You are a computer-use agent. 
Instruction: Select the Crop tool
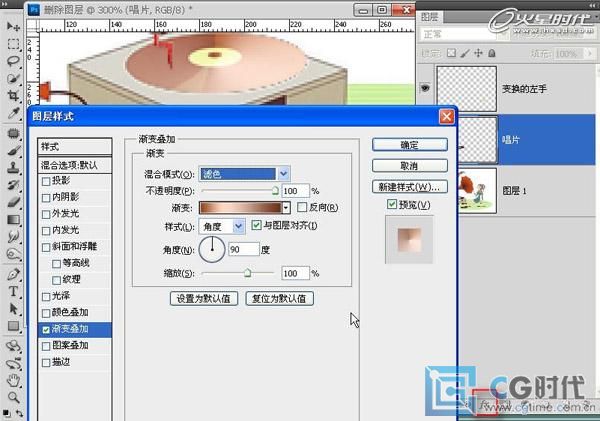(13, 95)
